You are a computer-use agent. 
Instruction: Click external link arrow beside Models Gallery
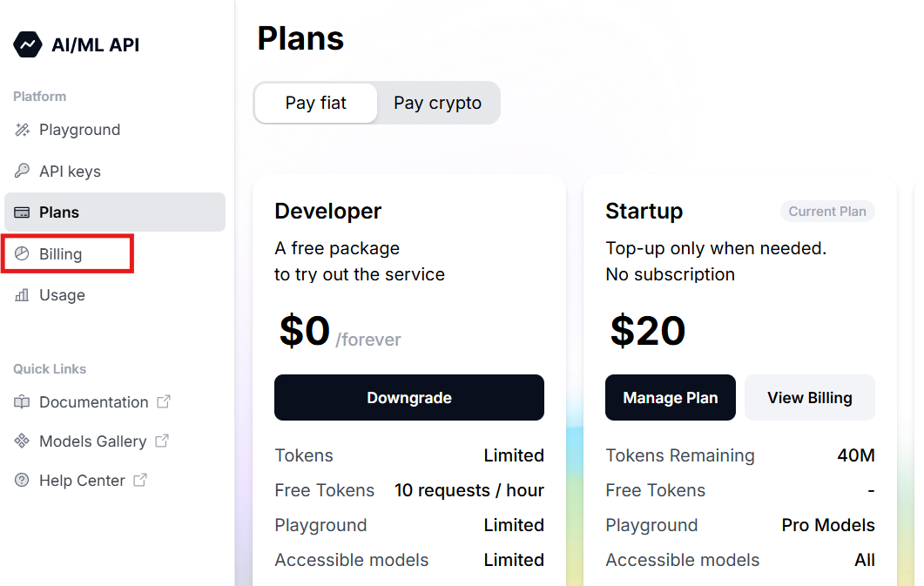click(162, 441)
